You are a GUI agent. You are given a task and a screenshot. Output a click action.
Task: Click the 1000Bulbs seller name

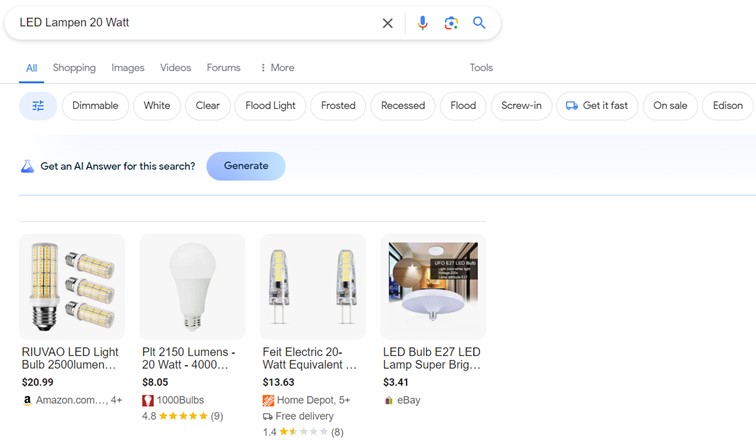tap(180, 400)
